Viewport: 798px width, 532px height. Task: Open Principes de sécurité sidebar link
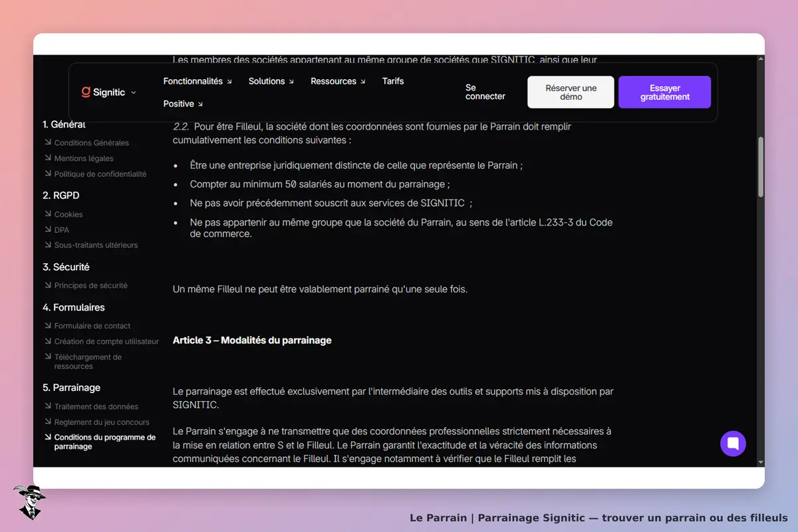(91, 285)
